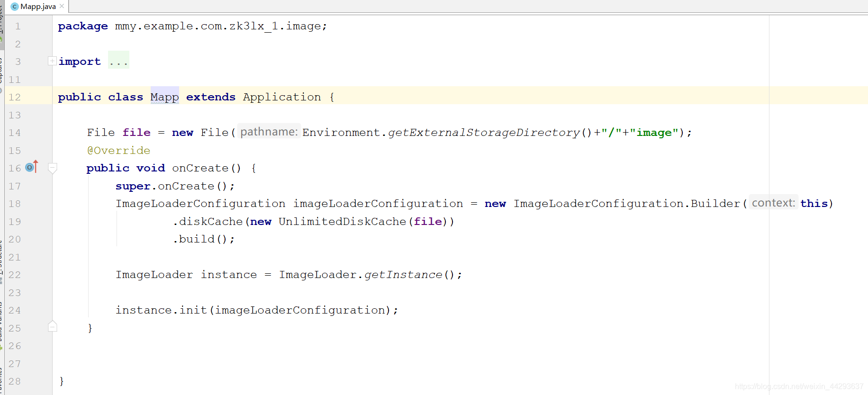Click instance.init call on line 24
The image size is (868, 395).
[256, 310]
